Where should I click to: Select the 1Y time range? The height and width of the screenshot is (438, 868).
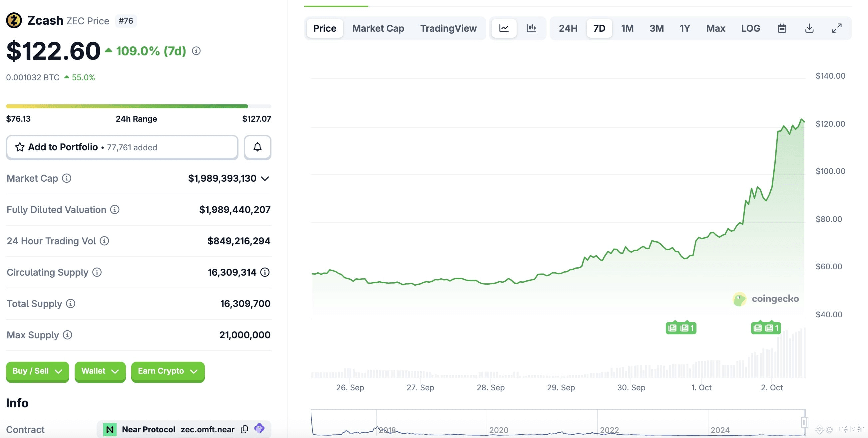[685, 28]
